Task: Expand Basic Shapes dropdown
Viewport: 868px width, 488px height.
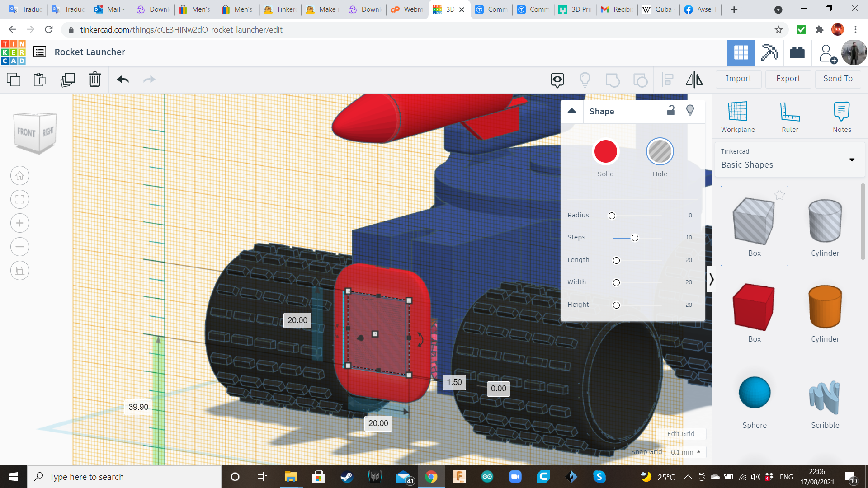Action: click(852, 160)
